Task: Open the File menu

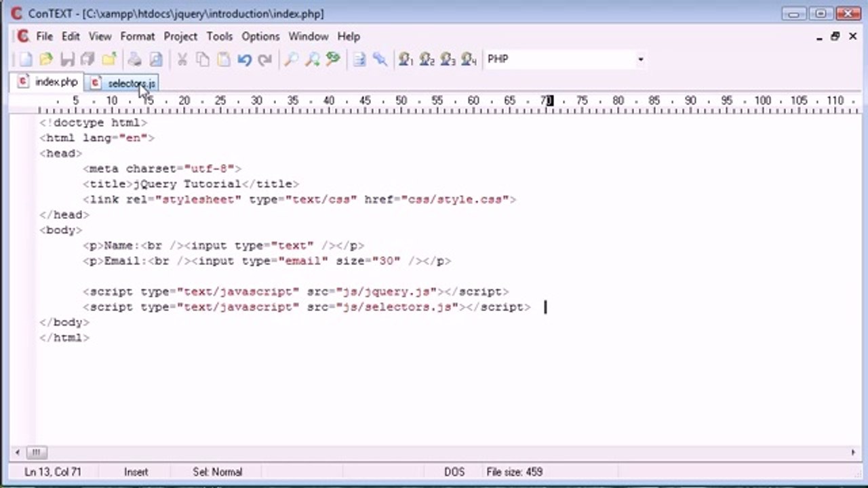Action: (x=44, y=37)
